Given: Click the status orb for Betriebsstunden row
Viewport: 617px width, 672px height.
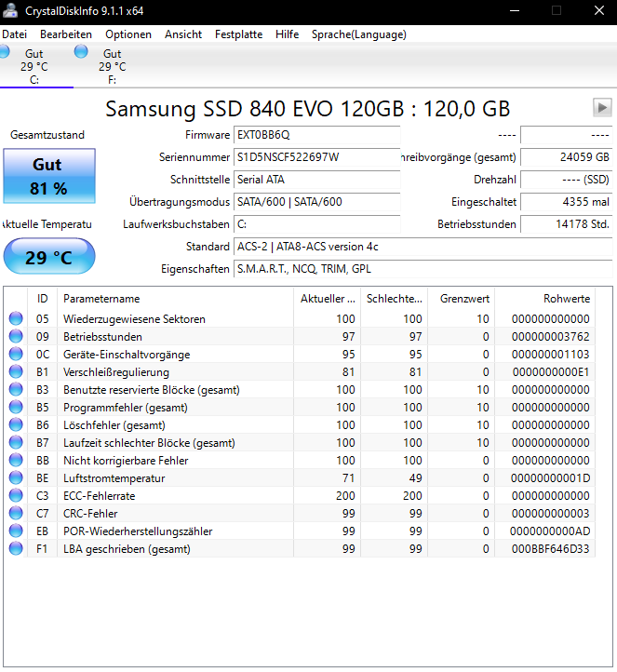Looking at the screenshot, I should [x=16, y=336].
